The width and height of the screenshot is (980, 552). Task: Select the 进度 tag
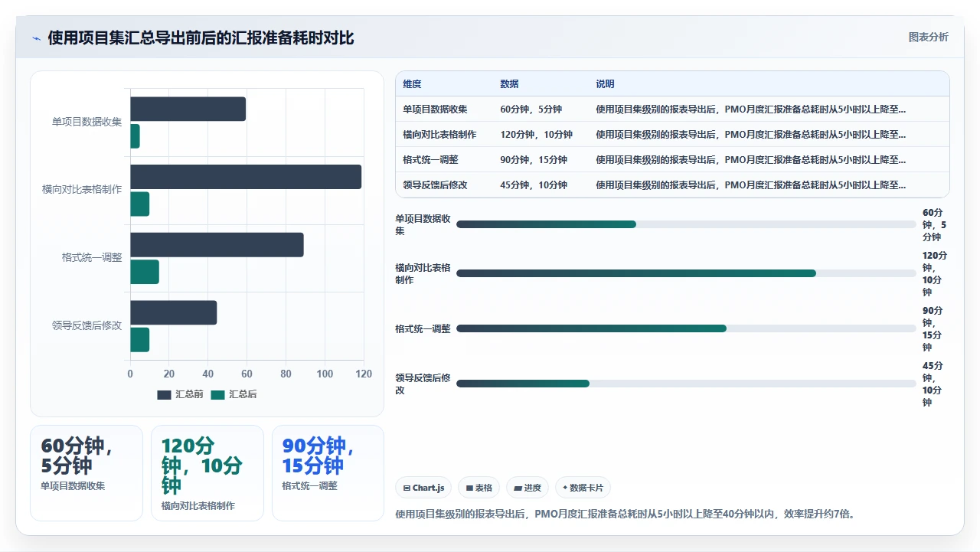click(x=528, y=488)
